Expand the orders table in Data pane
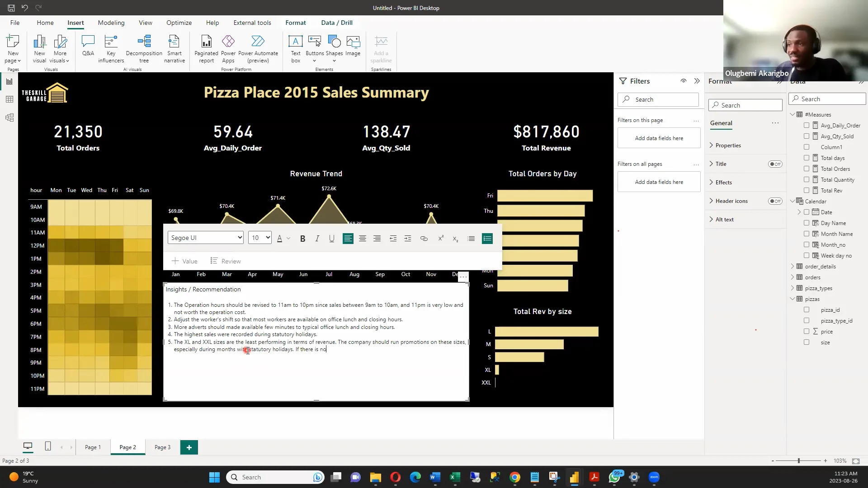 (x=792, y=277)
